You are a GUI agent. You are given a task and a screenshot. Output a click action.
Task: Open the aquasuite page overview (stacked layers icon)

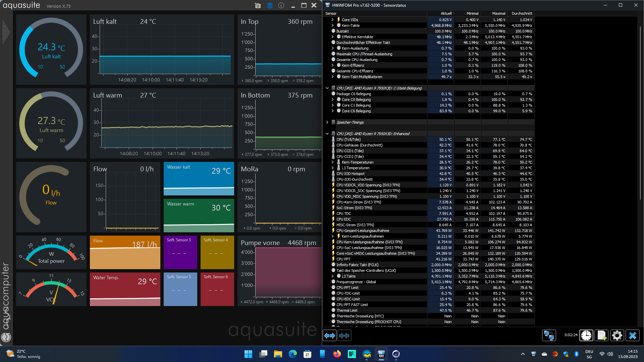click(270, 5)
